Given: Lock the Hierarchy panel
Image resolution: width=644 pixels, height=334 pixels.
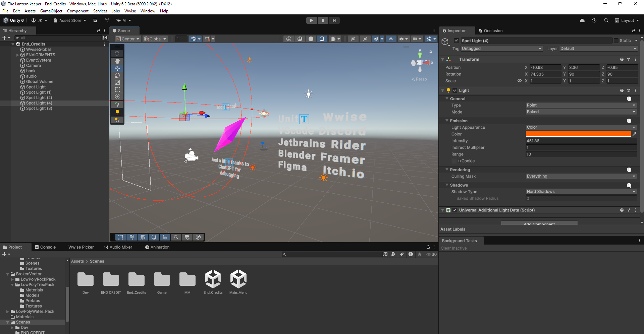Looking at the screenshot, I should coord(99,30).
